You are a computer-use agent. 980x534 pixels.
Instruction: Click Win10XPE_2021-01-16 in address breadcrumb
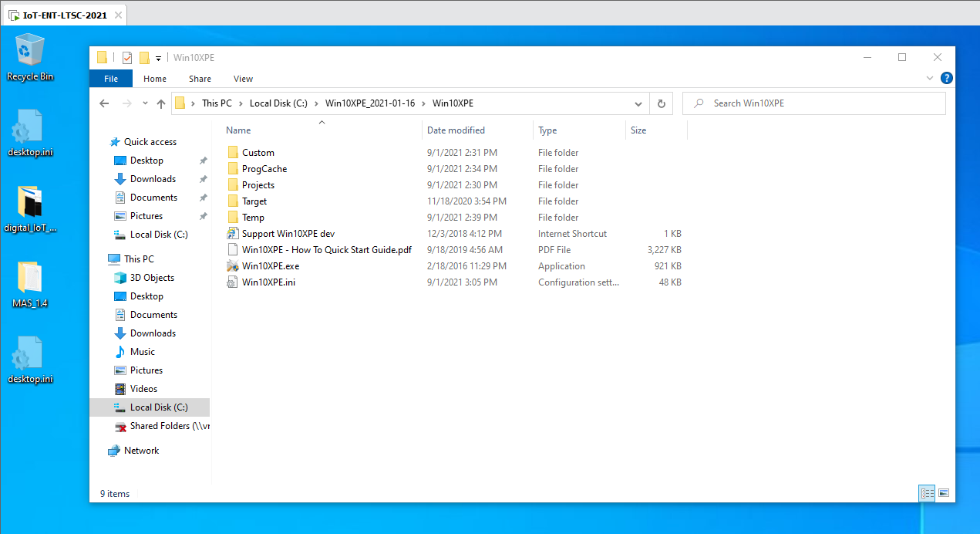370,103
